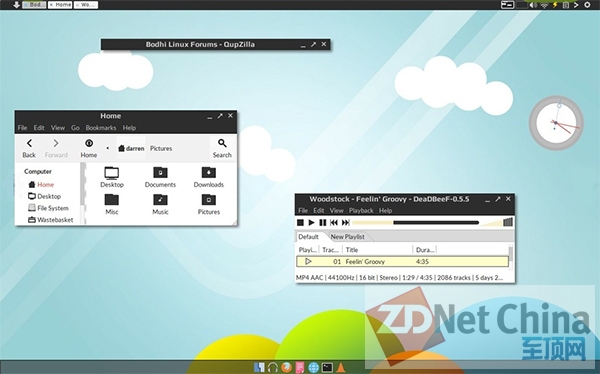The height and width of the screenshot is (374, 600).
Task: Open Search in the file manager
Action: [x=222, y=149]
